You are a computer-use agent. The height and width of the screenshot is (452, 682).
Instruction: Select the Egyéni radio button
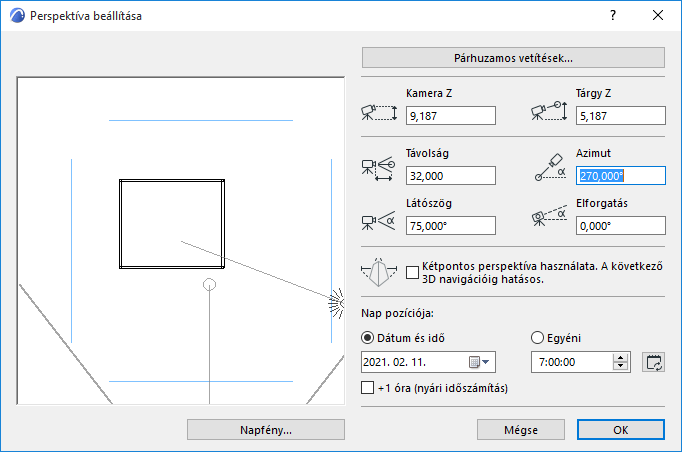coord(538,337)
